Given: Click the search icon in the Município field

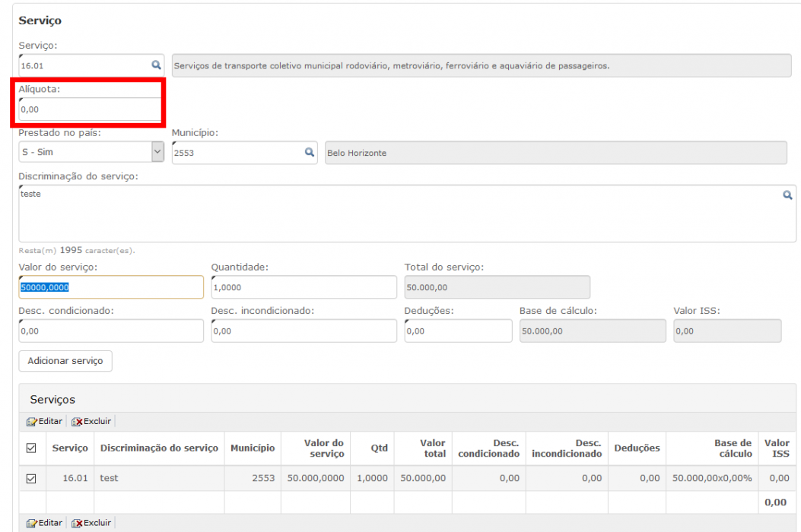Looking at the screenshot, I should point(310,152).
